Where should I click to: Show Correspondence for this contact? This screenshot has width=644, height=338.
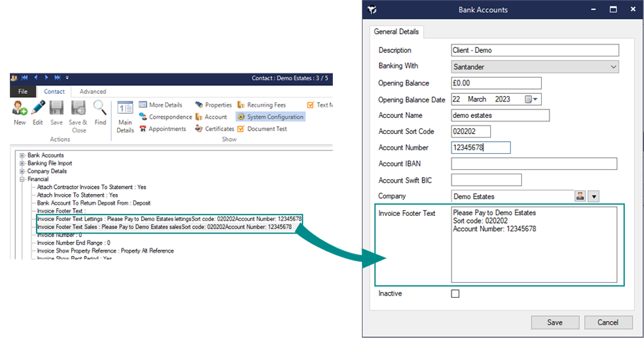coord(165,117)
